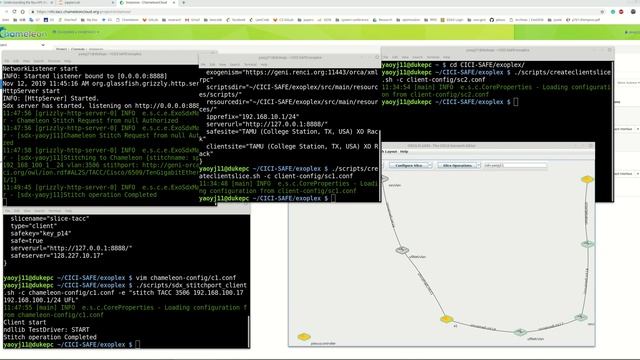640x360 pixels.
Task: Click the Chameleon logo
Action: [23, 33]
